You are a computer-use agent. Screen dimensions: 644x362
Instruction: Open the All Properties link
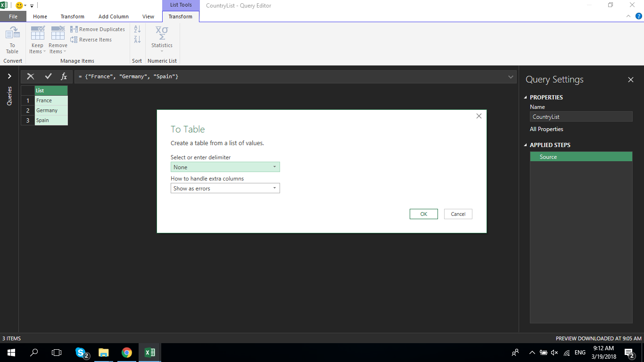pos(546,129)
